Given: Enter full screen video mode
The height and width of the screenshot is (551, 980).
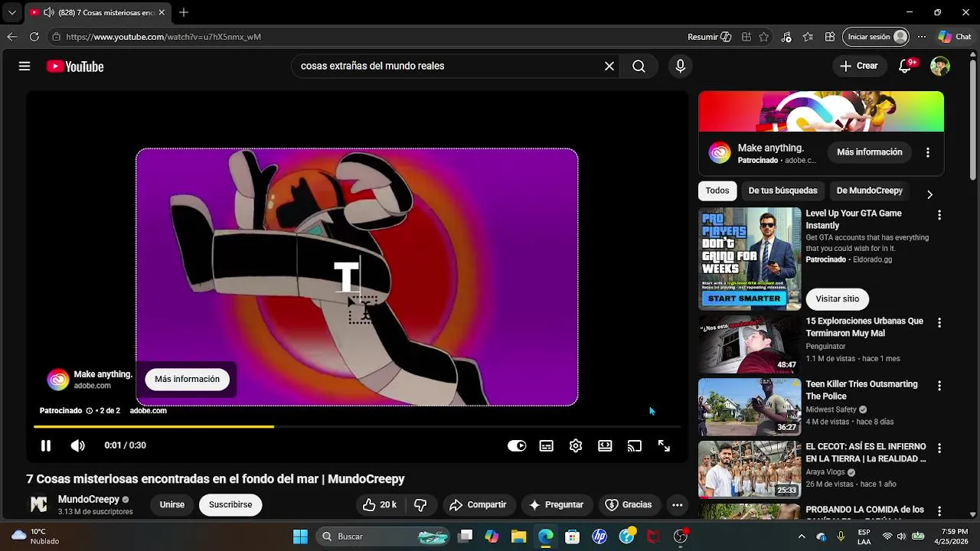Looking at the screenshot, I should point(664,446).
